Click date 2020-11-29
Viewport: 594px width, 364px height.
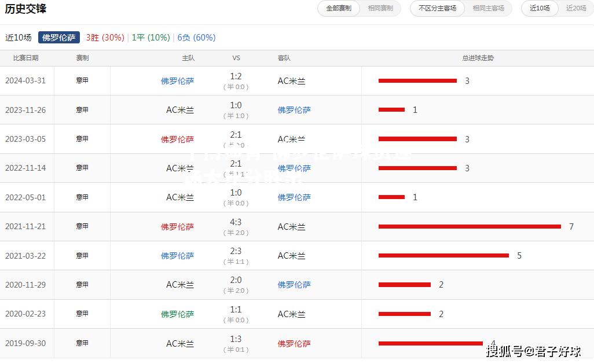[x=25, y=285]
